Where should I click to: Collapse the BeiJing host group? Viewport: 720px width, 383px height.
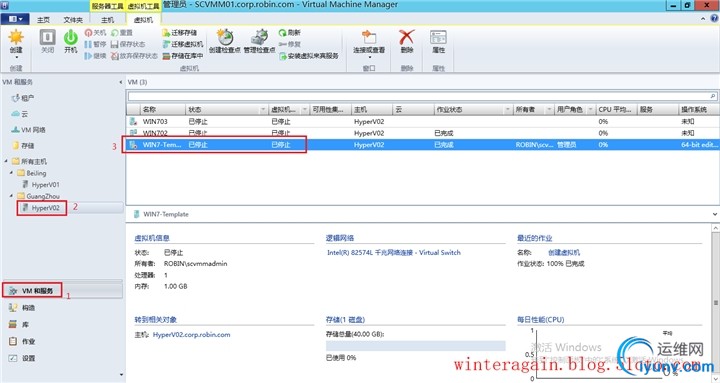tap(11, 173)
